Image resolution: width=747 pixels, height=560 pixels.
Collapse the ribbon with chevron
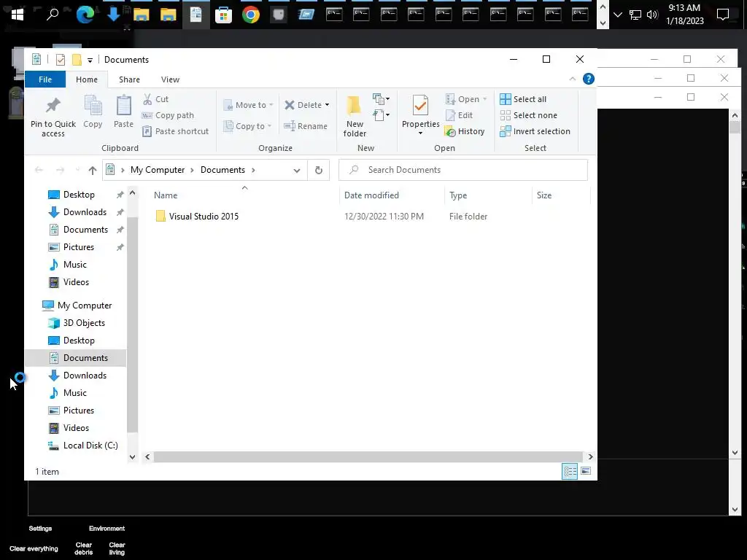(573, 79)
